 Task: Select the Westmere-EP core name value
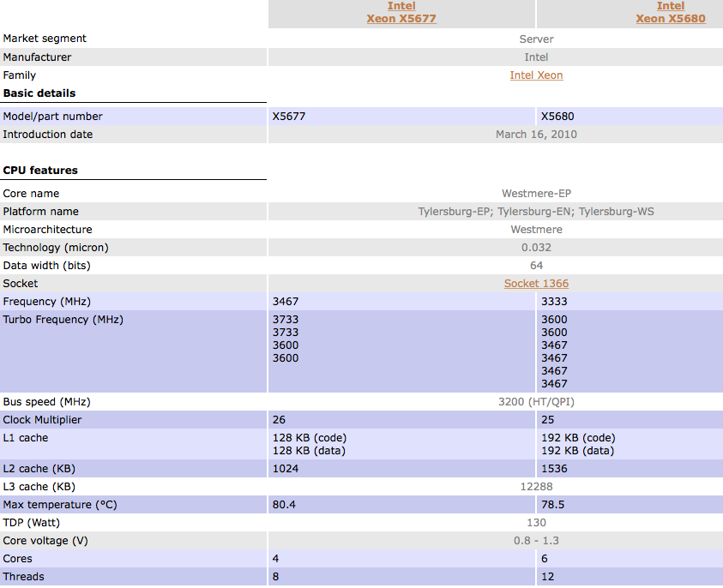pos(536,194)
